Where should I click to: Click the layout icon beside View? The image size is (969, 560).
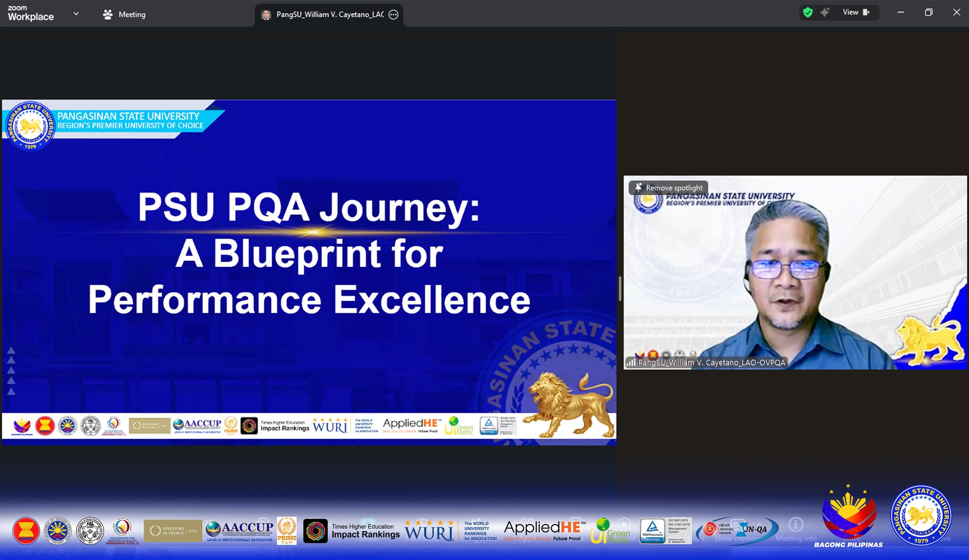pos(866,12)
